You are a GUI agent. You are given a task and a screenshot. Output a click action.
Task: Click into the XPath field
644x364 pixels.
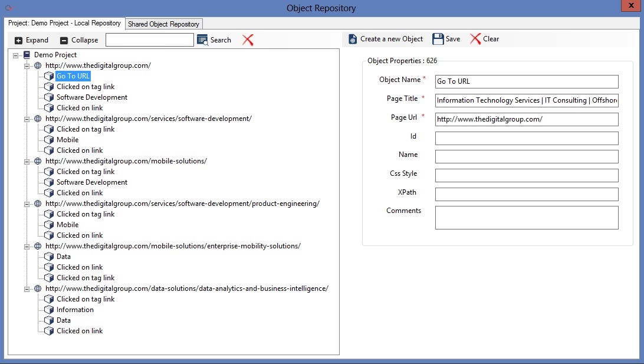coord(527,194)
